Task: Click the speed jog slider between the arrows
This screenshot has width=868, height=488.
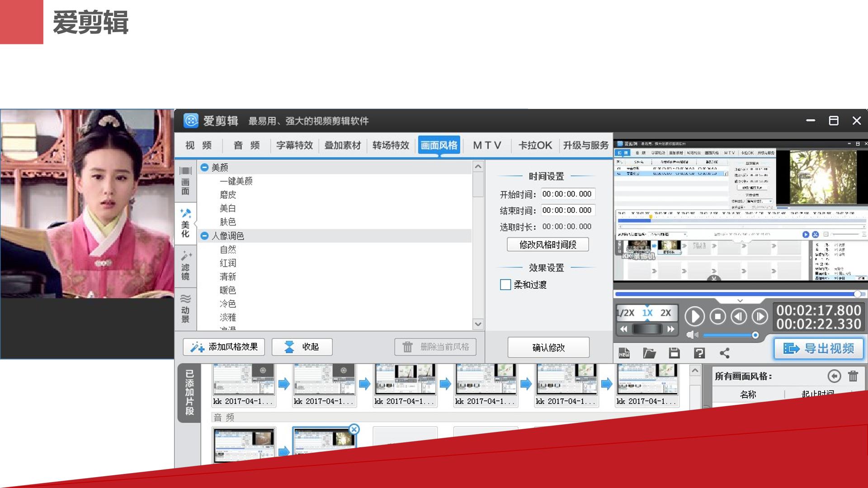Action: click(x=647, y=329)
